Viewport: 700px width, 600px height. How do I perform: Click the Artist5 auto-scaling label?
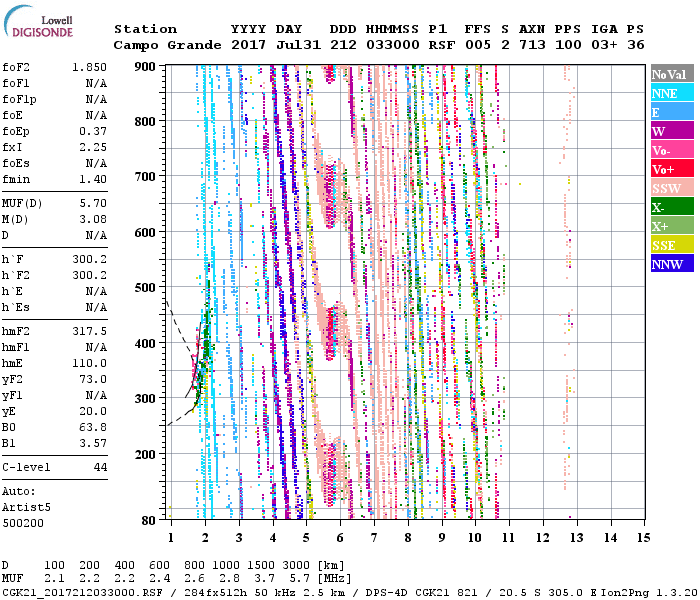[26, 508]
